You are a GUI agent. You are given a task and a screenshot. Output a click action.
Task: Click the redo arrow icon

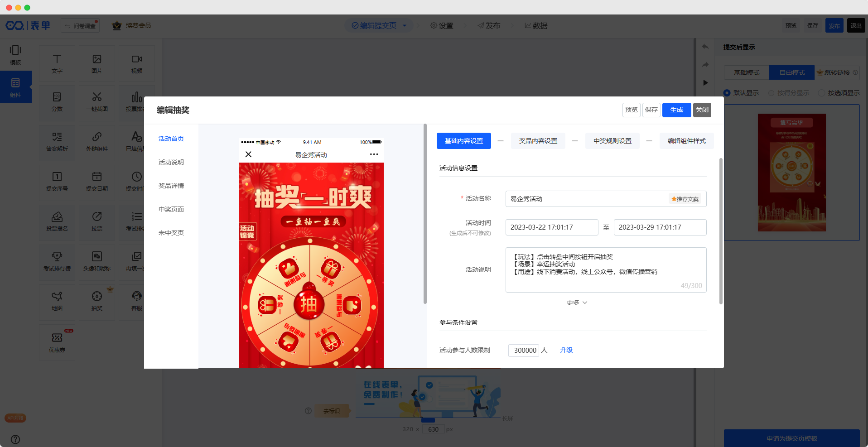coord(705,65)
